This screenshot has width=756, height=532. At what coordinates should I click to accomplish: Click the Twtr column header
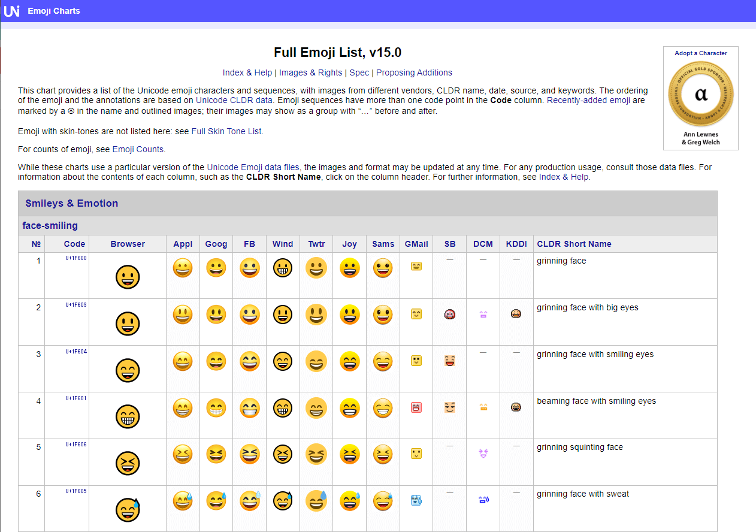click(x=316, y=244)
